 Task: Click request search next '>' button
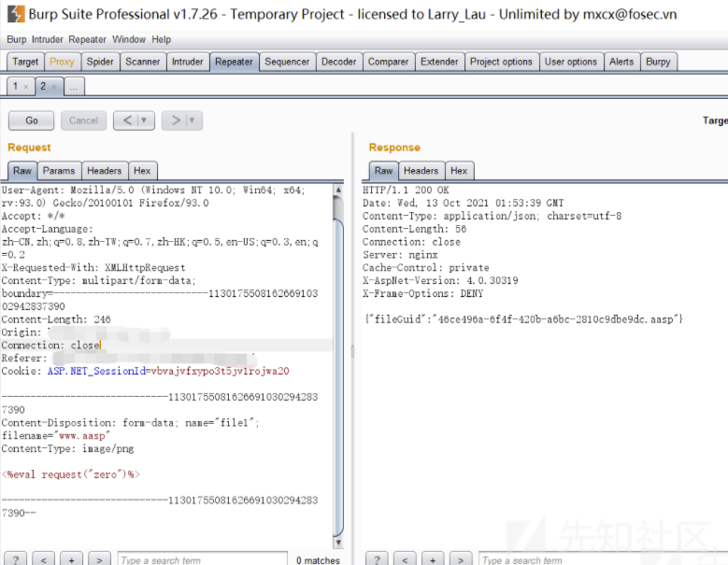click(x=99, y=560)
